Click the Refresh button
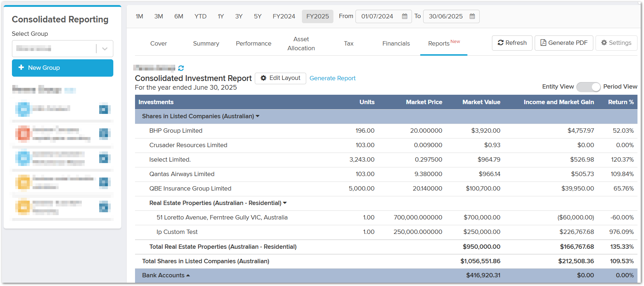Viewport: 644px width, 286px height. click(x=512, y=43)
